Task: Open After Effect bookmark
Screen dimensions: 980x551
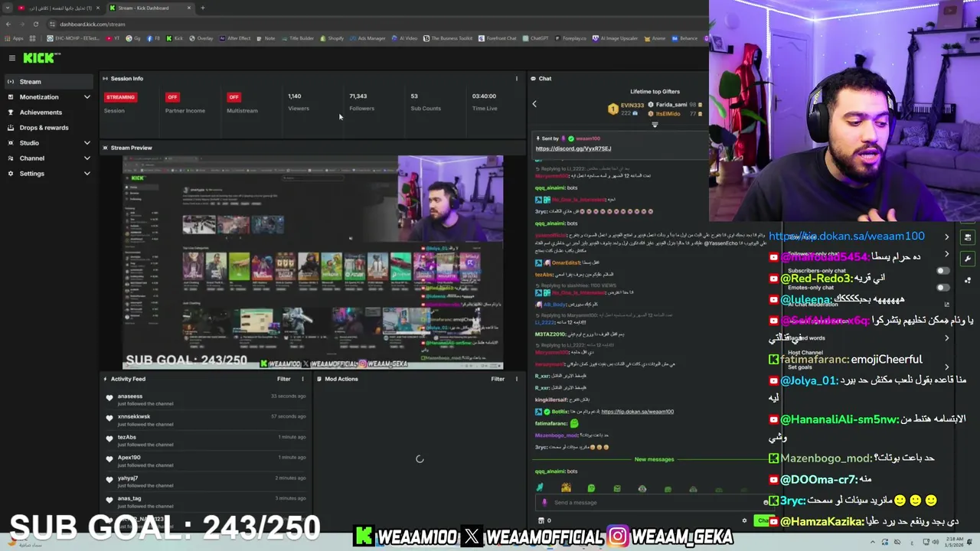Action: click(x=235, y=38)
